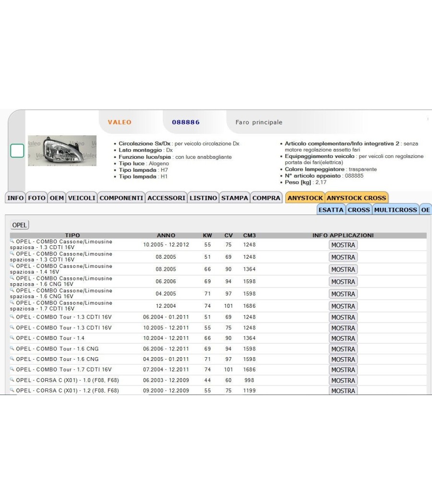Switch to the FOTO tab
Viewport: 432px width, 504px height.
pyautogui.click(x=36, y=198)
